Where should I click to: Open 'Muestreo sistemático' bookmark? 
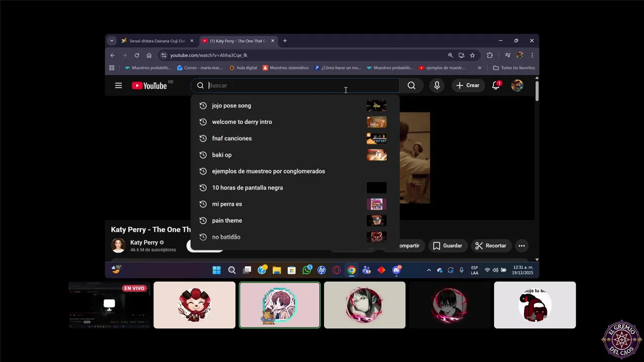tap(286, 68)
